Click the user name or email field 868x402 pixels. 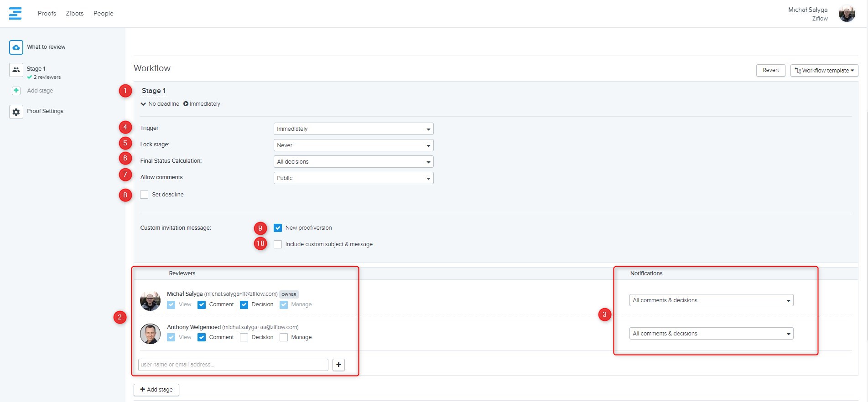(233, 365)
